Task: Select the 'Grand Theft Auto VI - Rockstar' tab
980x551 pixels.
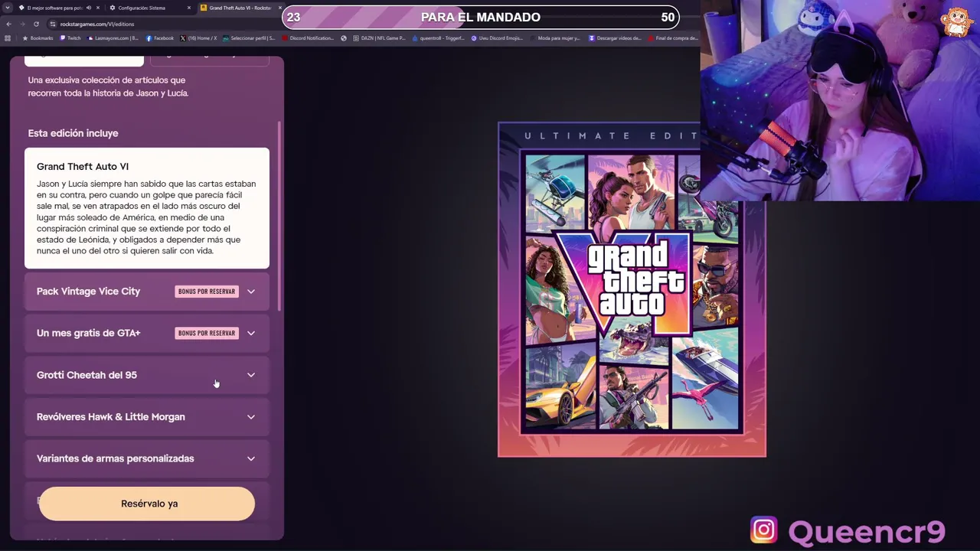Action: 239,8
